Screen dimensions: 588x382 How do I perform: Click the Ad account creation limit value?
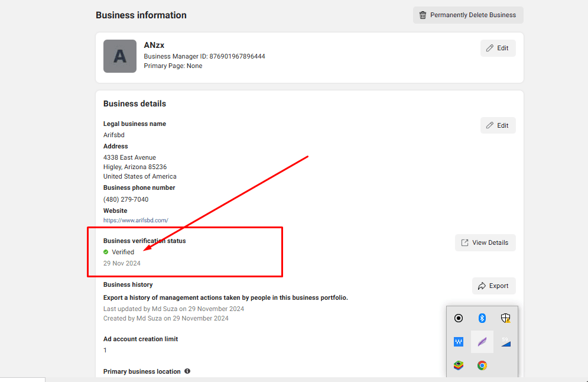click(x=105, y=350)
